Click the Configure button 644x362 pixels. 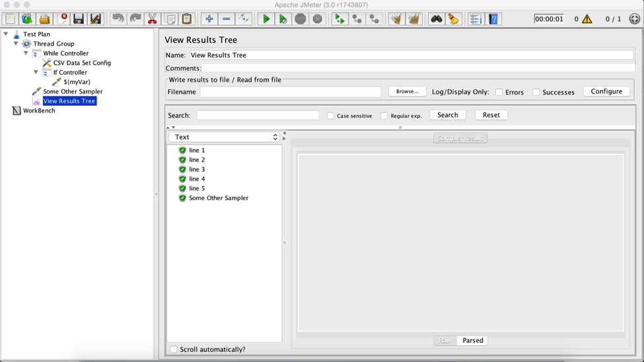pos(606,91)
